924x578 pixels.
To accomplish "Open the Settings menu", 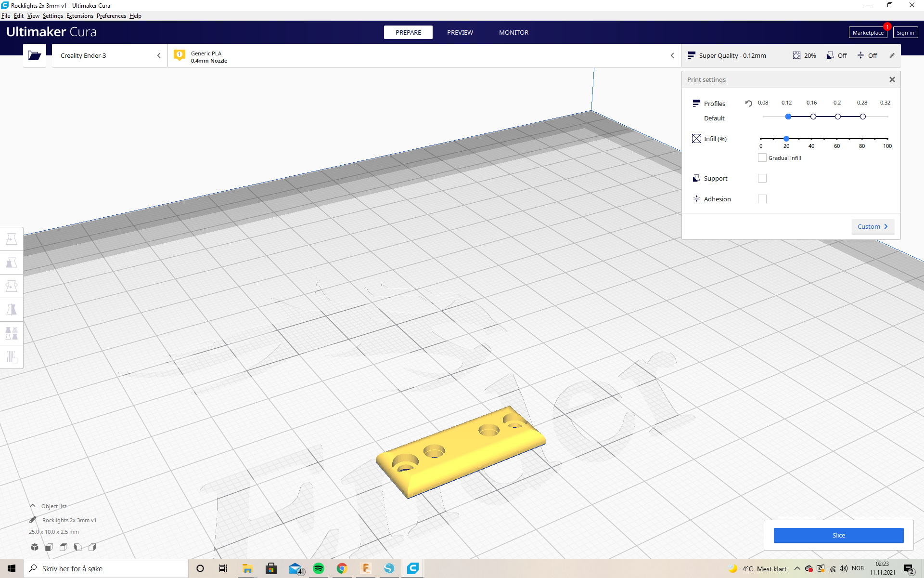I will coord(53,16).
